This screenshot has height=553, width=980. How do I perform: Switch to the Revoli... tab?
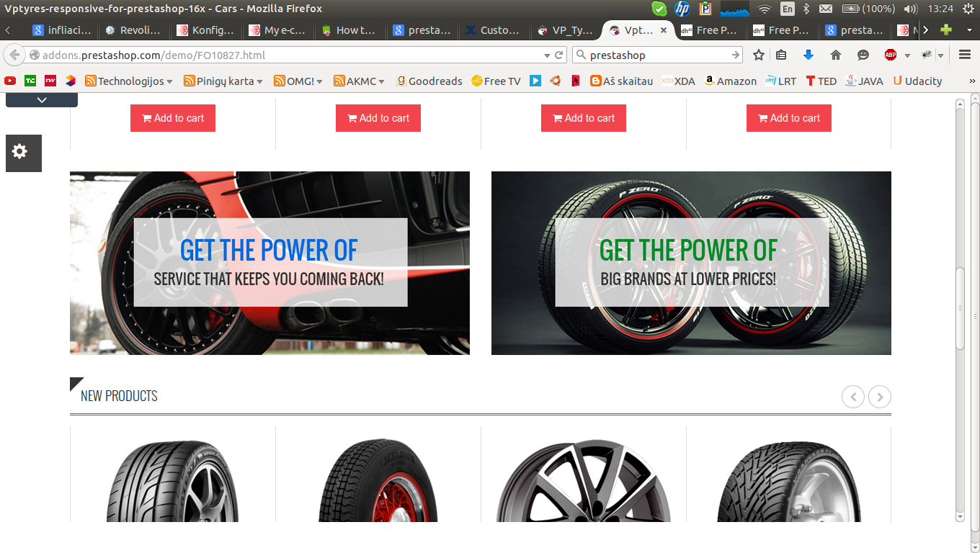[134, 30]
